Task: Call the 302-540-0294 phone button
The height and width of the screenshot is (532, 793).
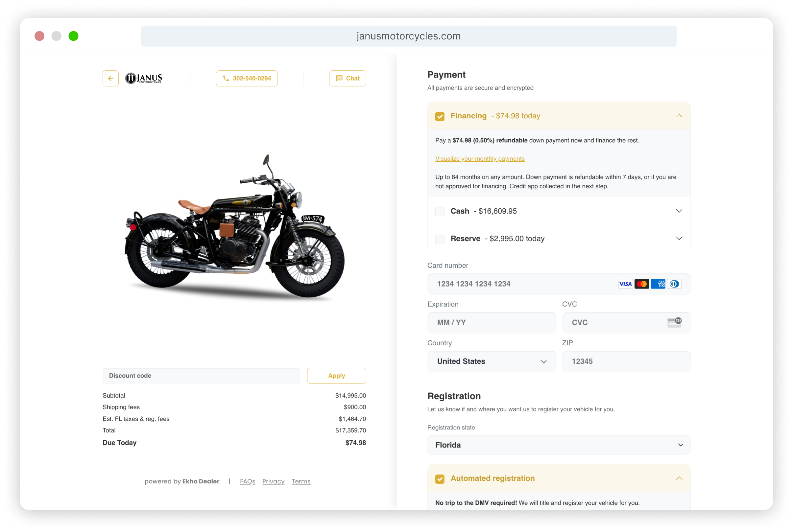Action: pos(247,79)
